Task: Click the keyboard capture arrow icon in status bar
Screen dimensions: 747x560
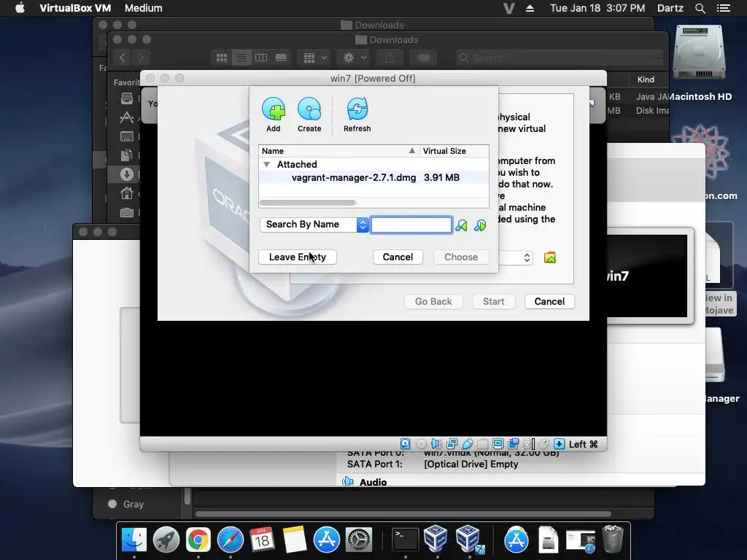Action: pos(560,444)
